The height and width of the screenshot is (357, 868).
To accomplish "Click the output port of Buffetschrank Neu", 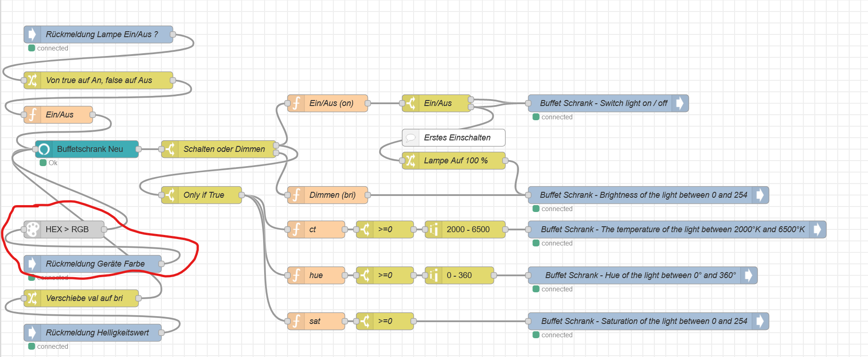I will [x=138, y=149].
